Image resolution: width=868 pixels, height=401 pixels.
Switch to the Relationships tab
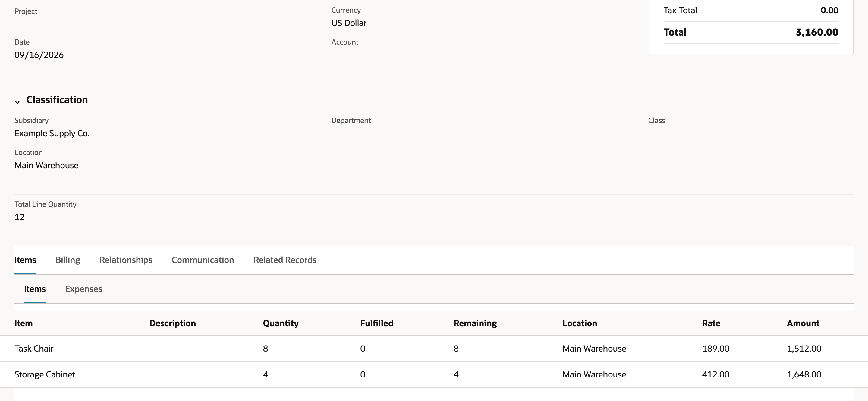(126, 260)
